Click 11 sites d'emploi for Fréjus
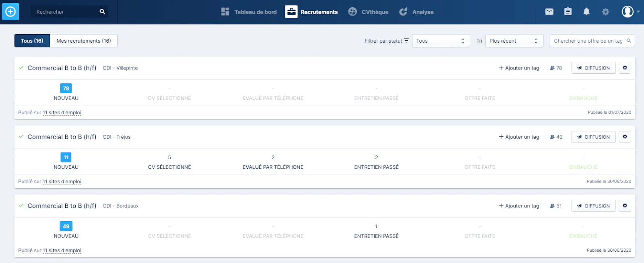The image size is (644, 263). pyautogui.click(x=62, y=181)
